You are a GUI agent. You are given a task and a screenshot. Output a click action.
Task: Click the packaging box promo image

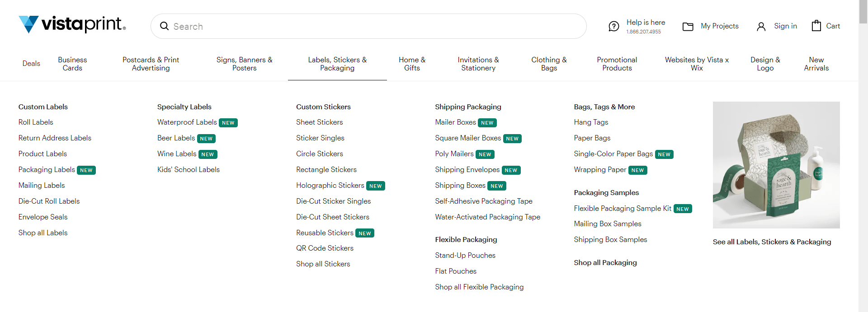click(x=776, y=165)
